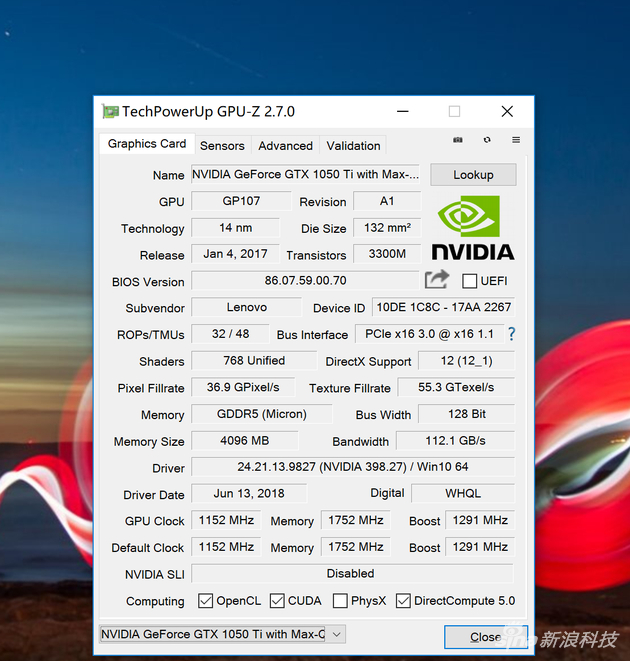The width and height of the screenshot is (630, 661).
Task: Click the Pixel Fillrate value 36.9 GPixel/s
Action: pos(243,387)
